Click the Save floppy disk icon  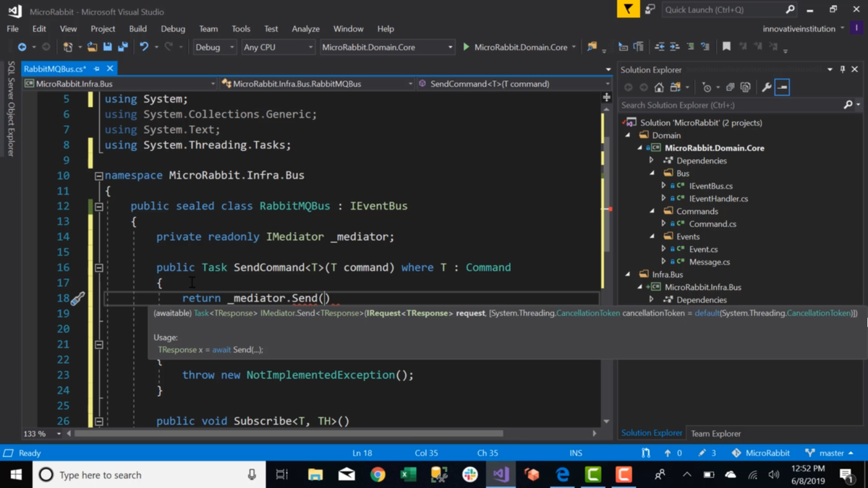tap(107, 47)
